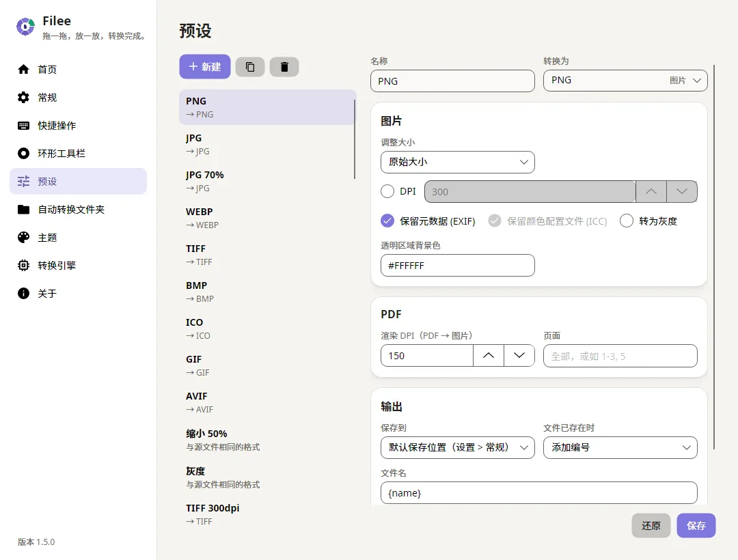Select the JPG preset in list

click(x=266, y=144)
